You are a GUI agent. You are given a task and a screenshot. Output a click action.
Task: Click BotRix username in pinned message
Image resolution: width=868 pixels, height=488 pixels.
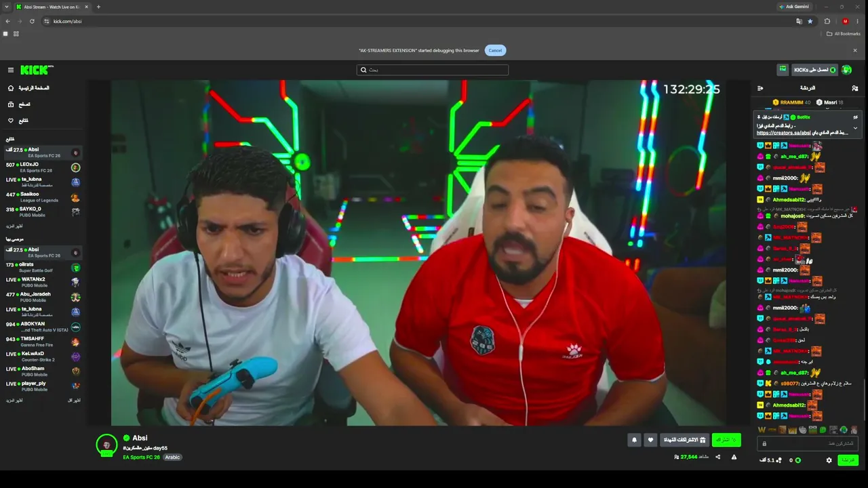point(804,117)
